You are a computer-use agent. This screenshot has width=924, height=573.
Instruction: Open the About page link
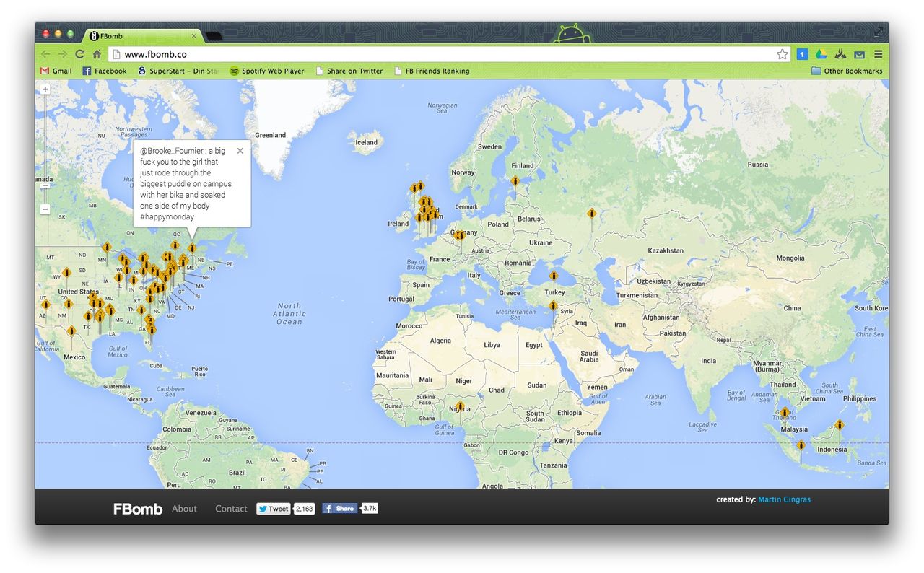[x=184, y=509]
